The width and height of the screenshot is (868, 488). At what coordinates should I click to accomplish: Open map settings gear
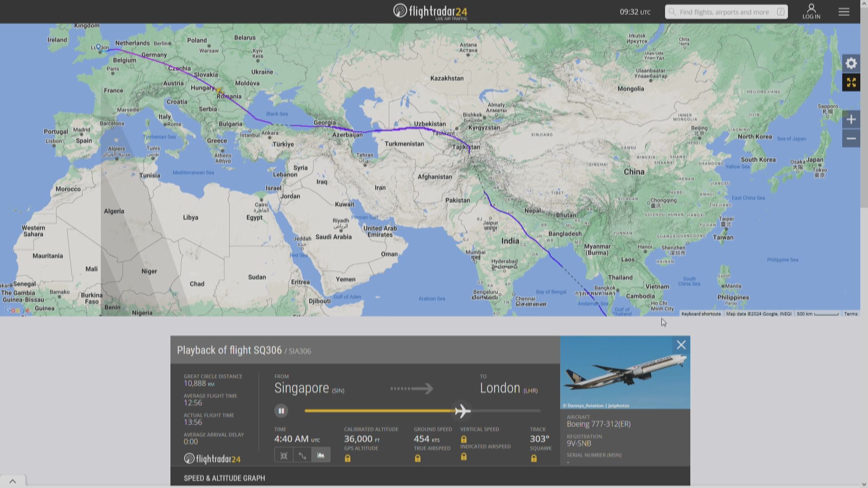(851, 63)
